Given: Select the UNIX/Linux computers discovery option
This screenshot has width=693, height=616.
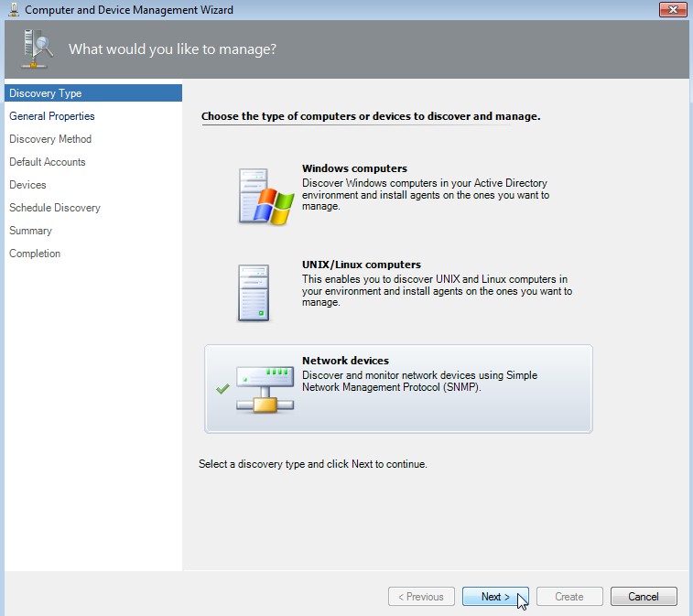Looking at the screenshot, I should click(x=398, y=293).
